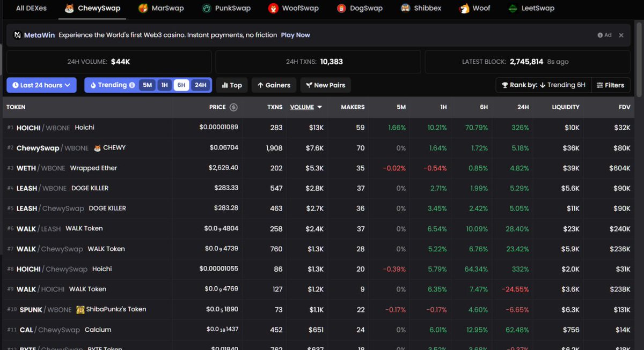Click the LATEST BLOCK 2,745,814 stat
This screenshot has height=350, width=644.
point(528,62)
